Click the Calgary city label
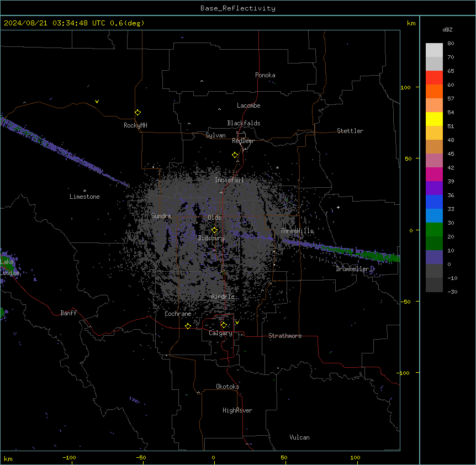This screenshot has width=476, height=465. (221, 333)
